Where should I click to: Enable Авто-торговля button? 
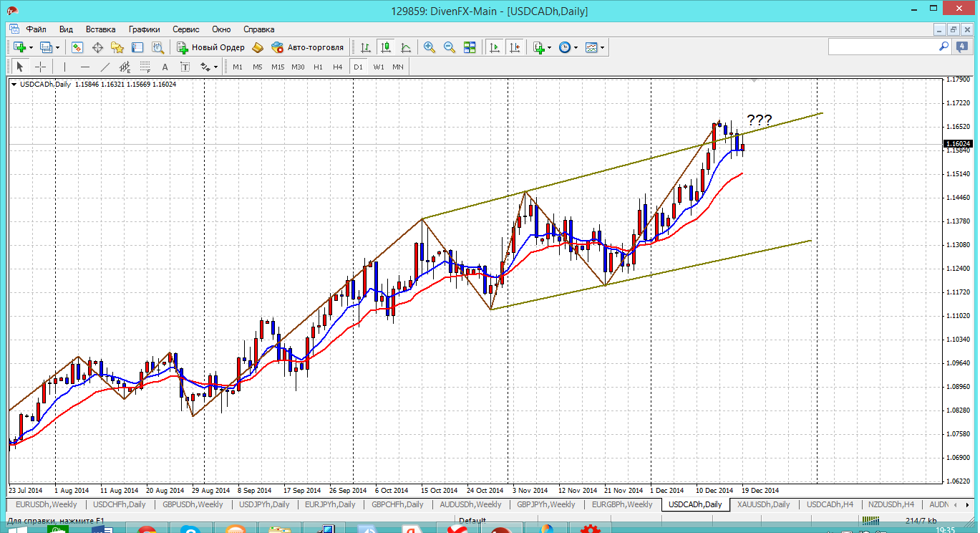[308, 47]
